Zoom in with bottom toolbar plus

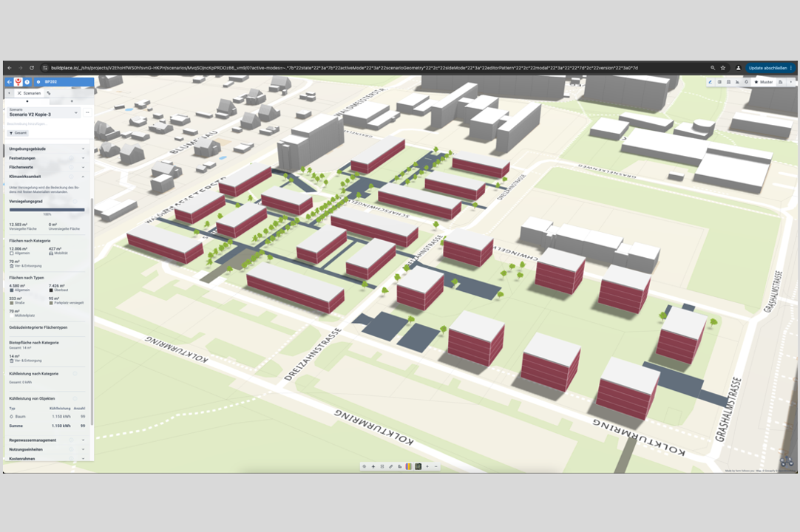click(x=427, y=467)
